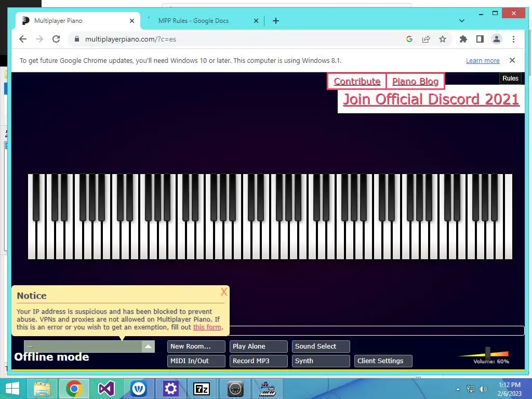This screenshot has width=532, height=399.
Task: Click the speaker volume tray icon
Action: pyautogui.click(x=483, y=389)
